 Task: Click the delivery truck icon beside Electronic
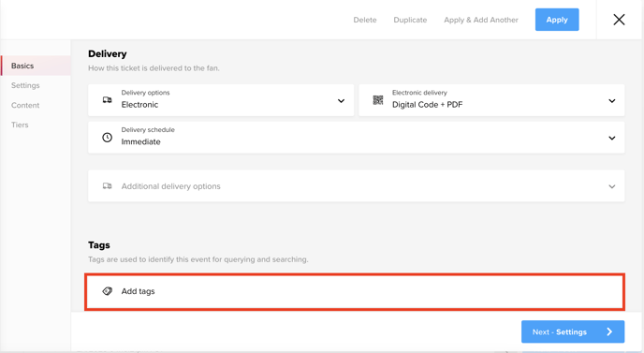point(108,100)
